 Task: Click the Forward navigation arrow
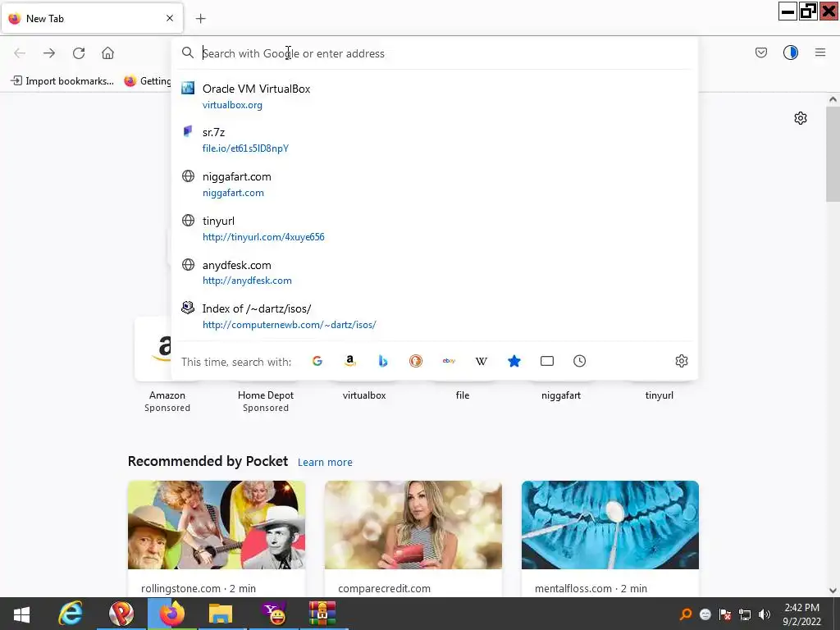click(49, 53)
